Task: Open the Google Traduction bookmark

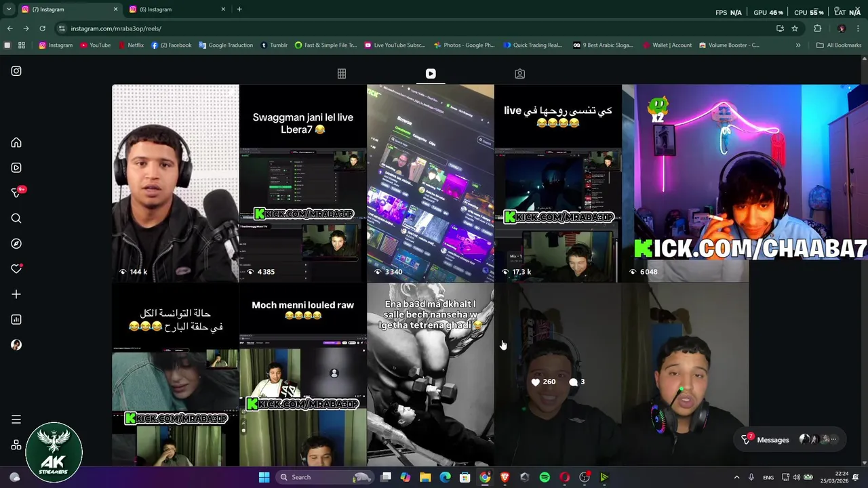Action: pyautogui.click(x=225, y=45)
